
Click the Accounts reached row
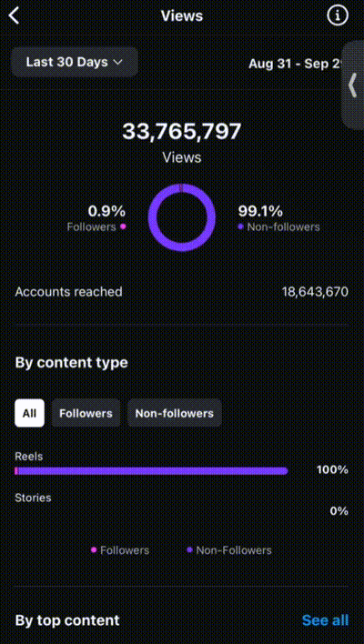point(182,292)
